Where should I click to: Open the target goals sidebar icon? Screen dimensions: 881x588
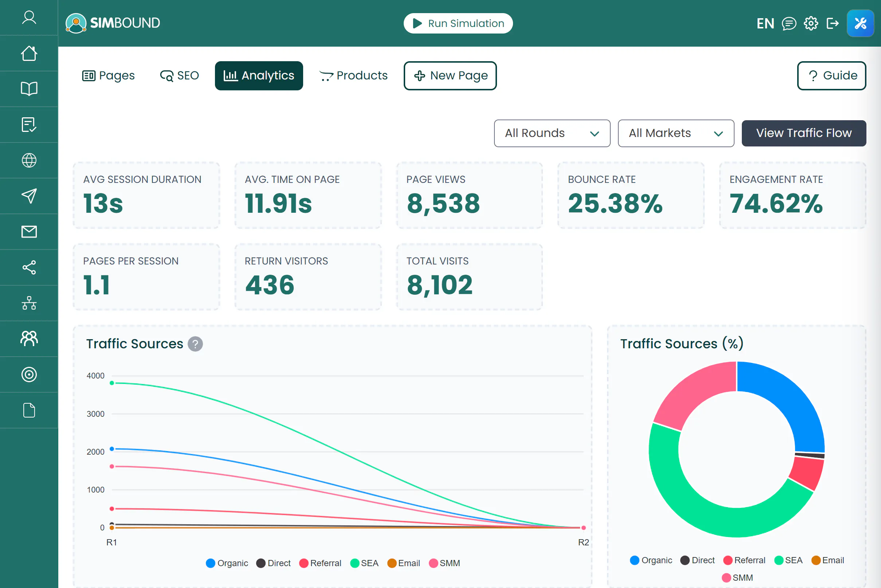pos(29,374)
